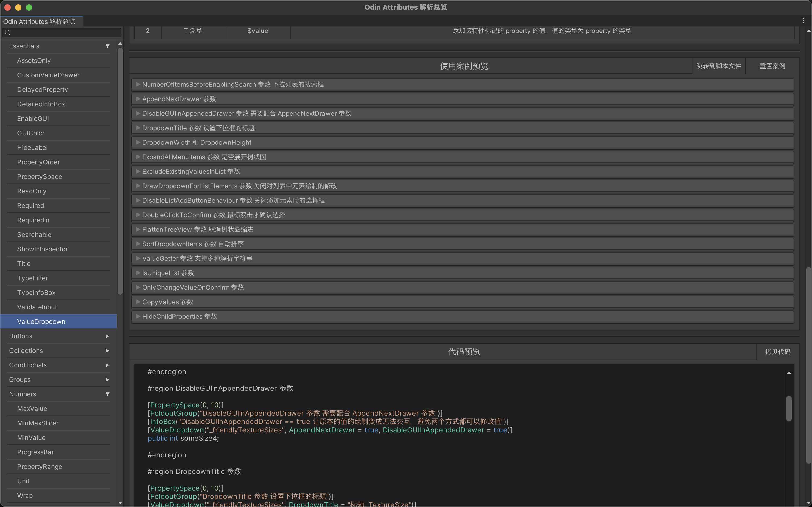Open ValidateInput entry
The image size is (812, 507).
pos(58,307)
